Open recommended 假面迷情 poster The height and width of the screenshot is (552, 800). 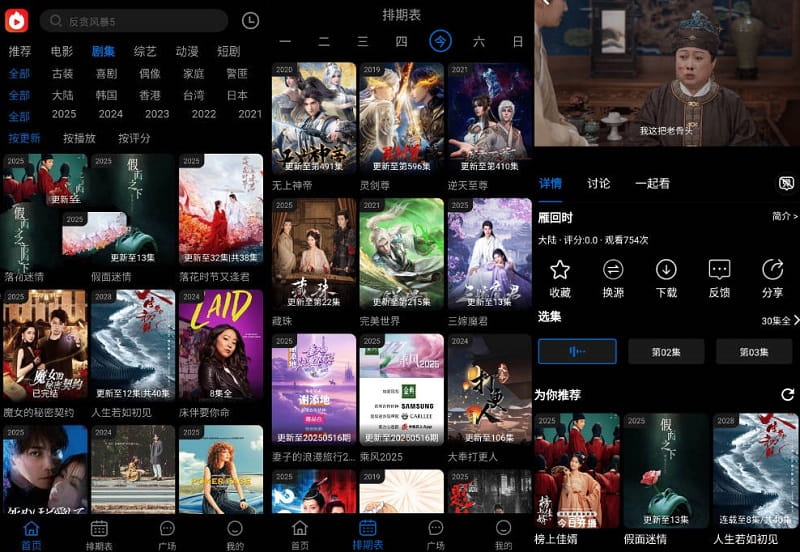[x=666, y=470]
